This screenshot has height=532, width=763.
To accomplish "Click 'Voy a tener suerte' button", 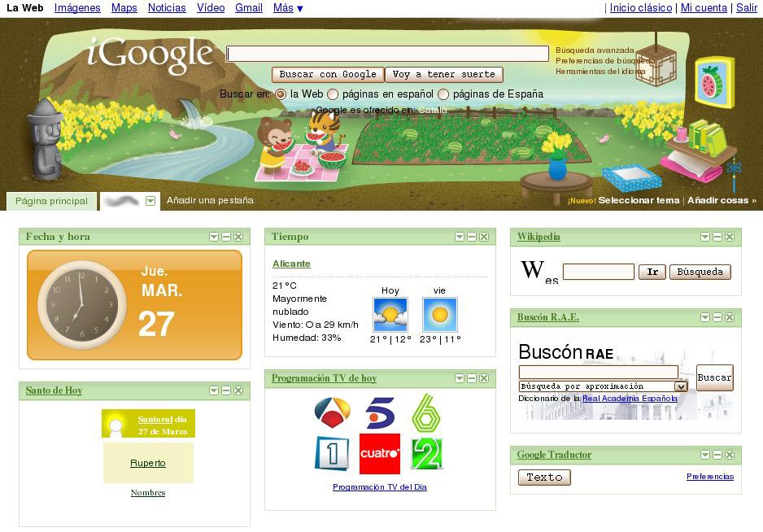I will click(x=444, y=75).
